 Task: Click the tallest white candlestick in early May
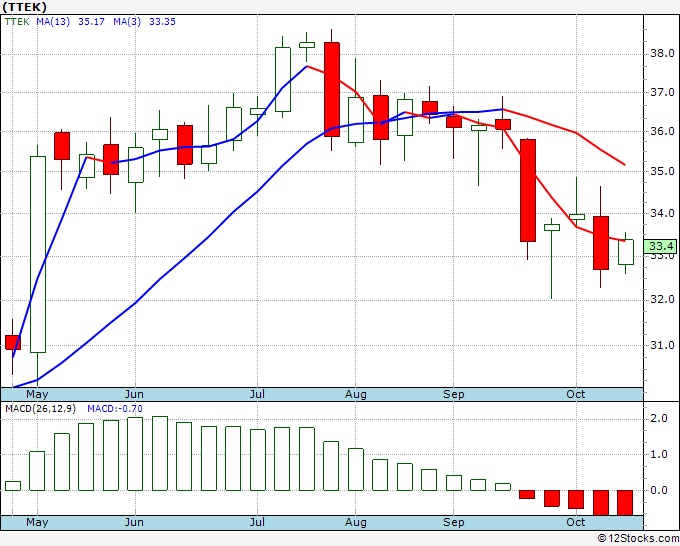[x=38, y=255]
